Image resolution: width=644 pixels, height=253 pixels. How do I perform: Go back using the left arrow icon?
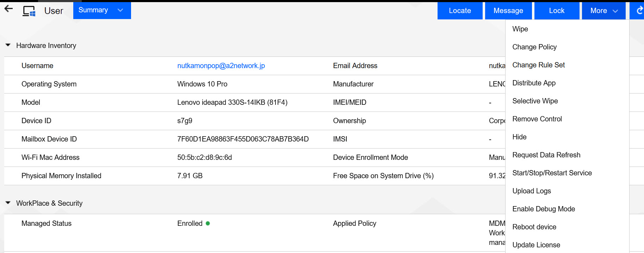click(8, 9)
